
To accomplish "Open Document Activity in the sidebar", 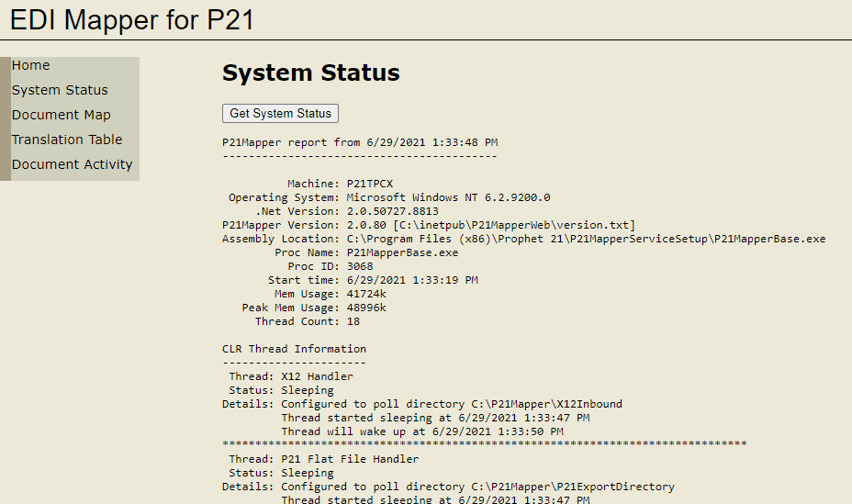I will pos(72,164).
